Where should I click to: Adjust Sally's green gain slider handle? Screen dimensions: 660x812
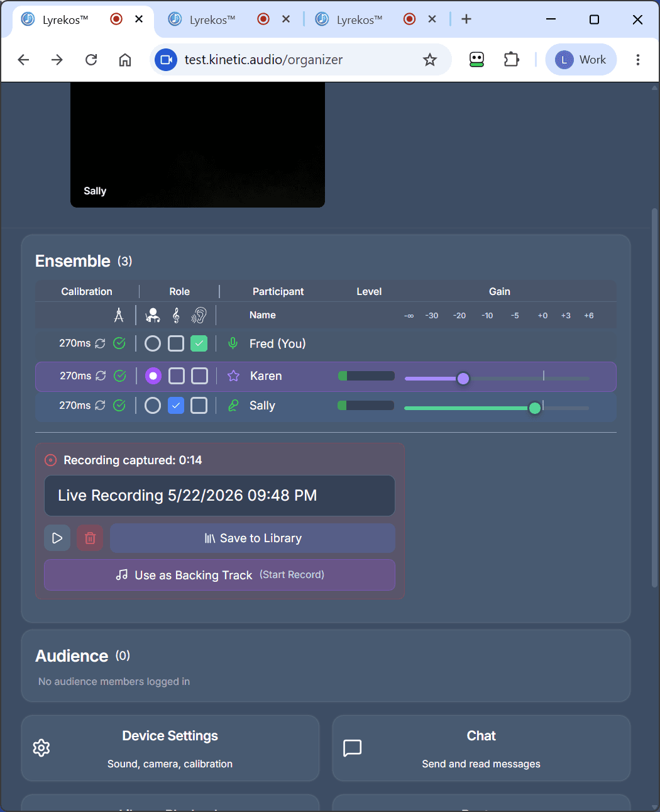click(535, 408)
